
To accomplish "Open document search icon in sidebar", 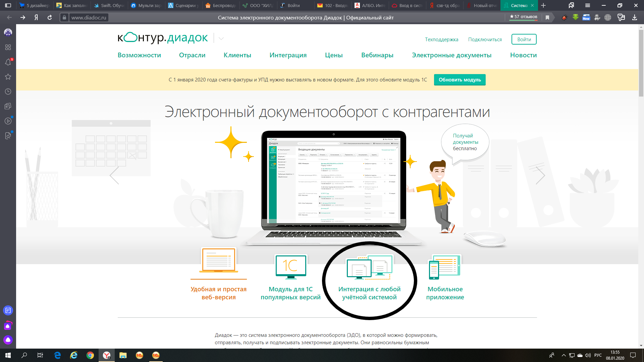I will point(8,136).
